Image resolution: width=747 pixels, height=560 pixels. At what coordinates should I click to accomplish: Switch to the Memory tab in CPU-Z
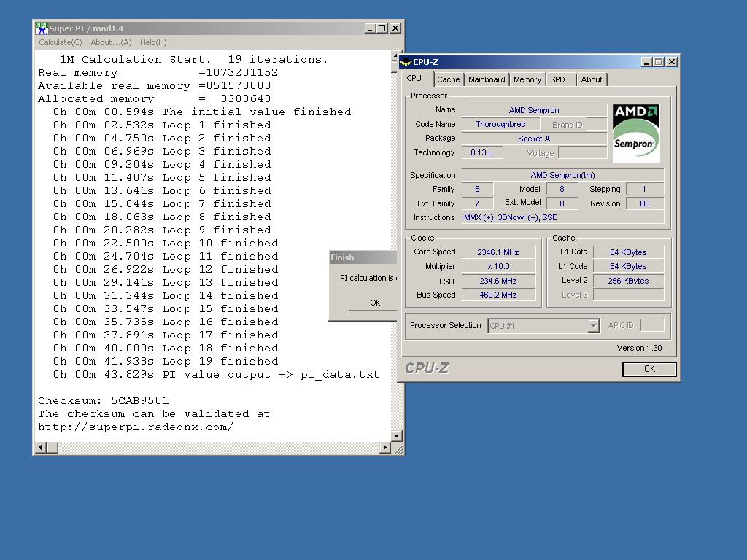pos(527,79)
